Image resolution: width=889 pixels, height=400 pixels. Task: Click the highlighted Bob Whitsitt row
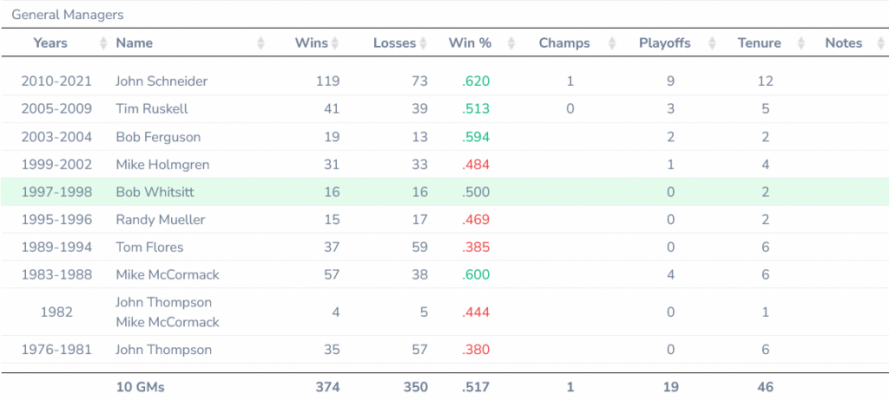(x=444, y=192)
